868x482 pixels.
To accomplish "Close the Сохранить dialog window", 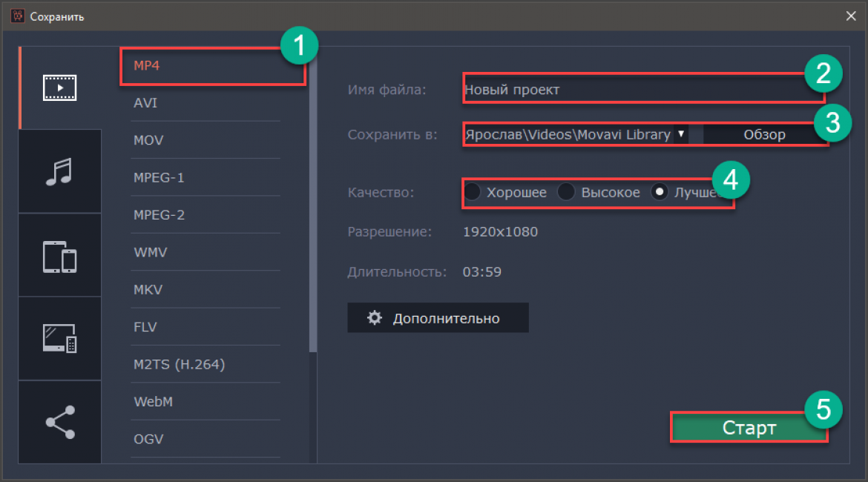I will point(850,16).
